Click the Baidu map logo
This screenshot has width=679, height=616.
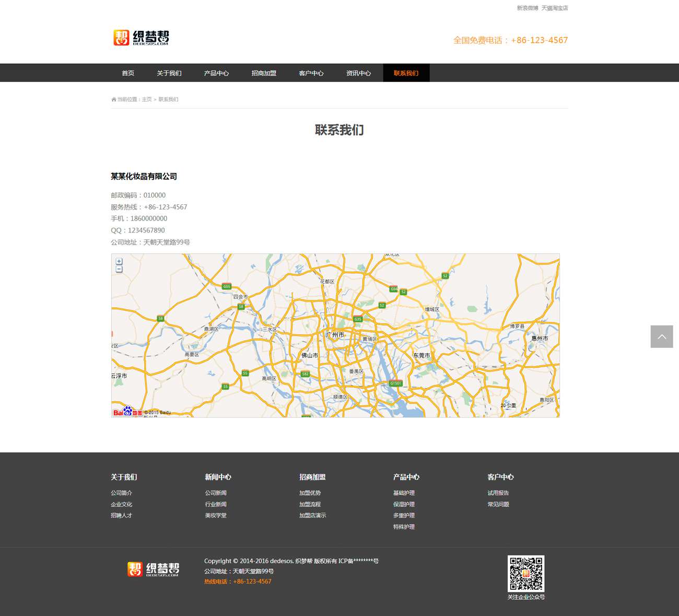coord(127,412)
